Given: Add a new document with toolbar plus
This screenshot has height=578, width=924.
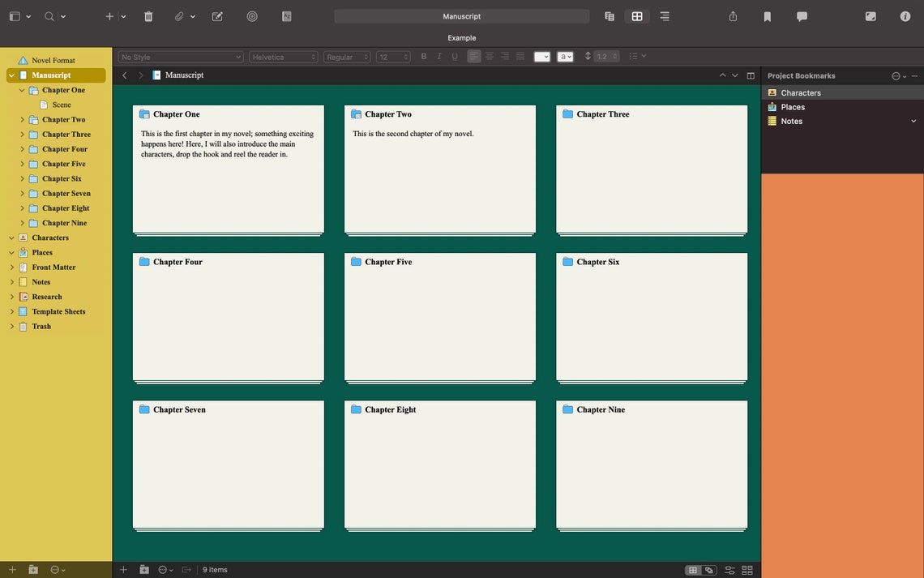Looking at the screenshot, I should [109, 16].
